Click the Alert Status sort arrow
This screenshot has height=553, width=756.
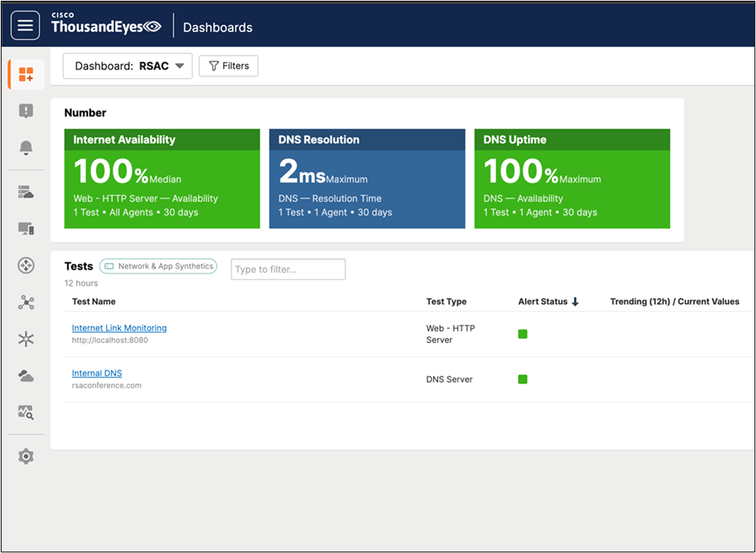click(575, 302)
